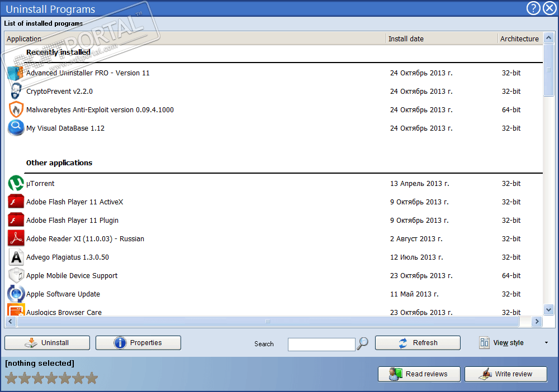Screen dimensions: 559x392
Task: Select the CryptoPrevent v2.2.0 entry
Action: click(274, 92)
